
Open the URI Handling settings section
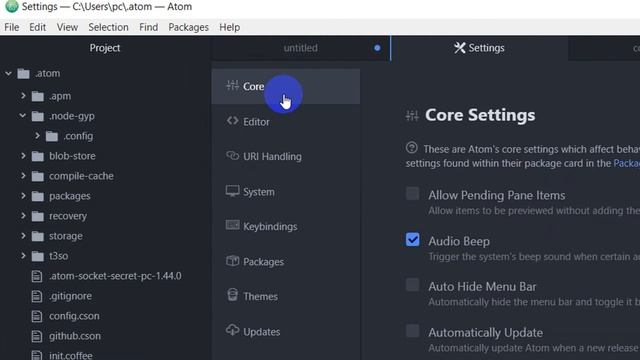coord(286,156)
